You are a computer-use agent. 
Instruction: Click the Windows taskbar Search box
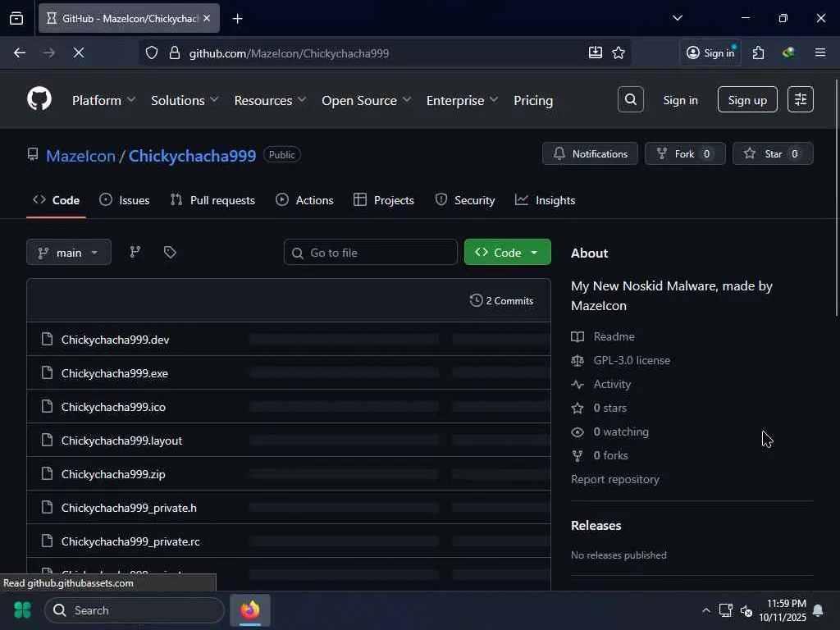tap(134, 610)
